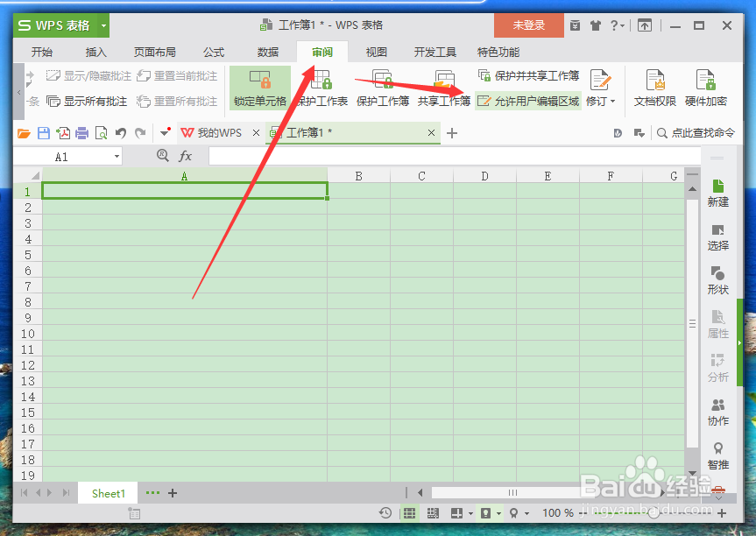756x536 pixels.
Task: Select the Sheet1 tab at bottom
Action: click(x=107, y=493)
